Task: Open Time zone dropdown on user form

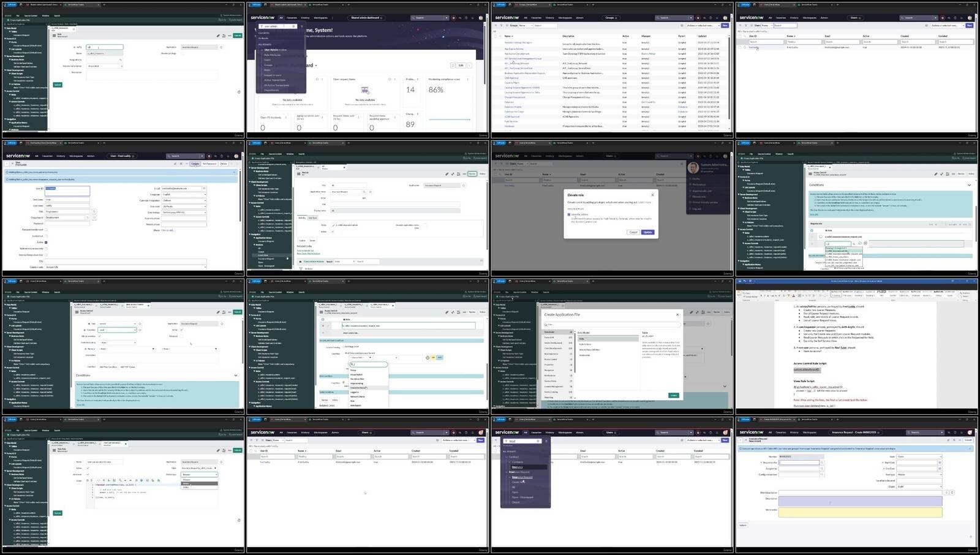Action: point(184,206)
